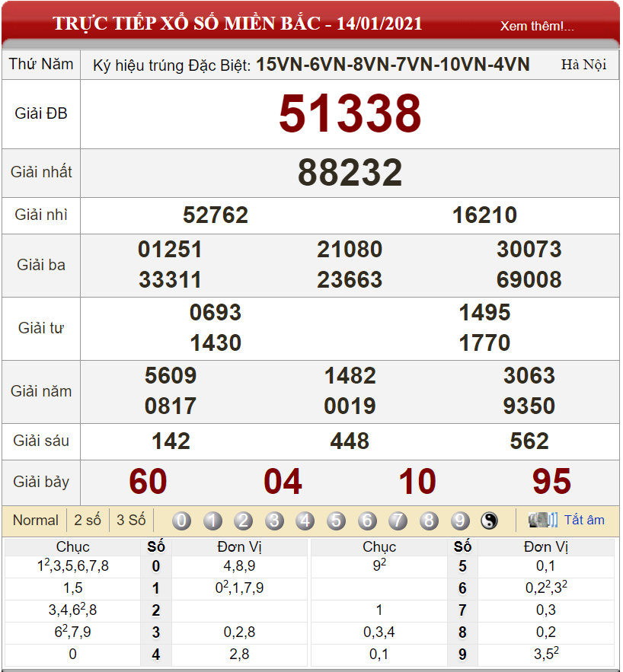Image resolution: width=623 pixels, height=672 pixels.
Task: Click fourth prize number 1495
Action: point(484,313)
